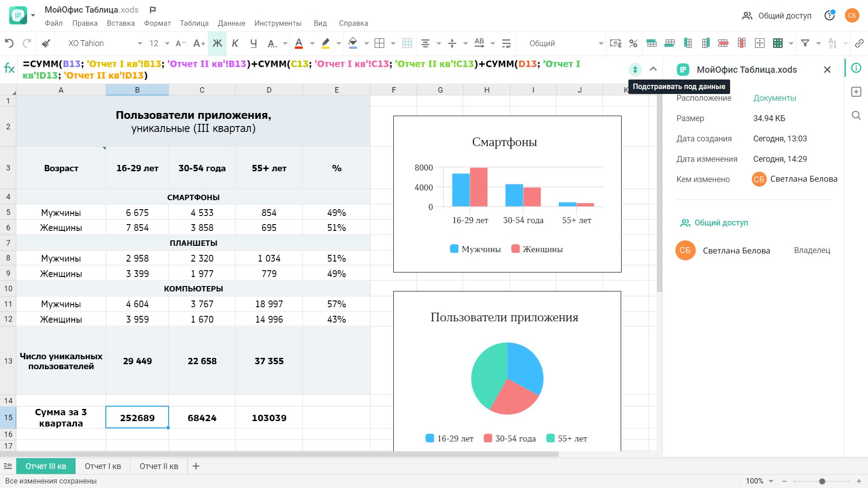Screen dimensions: 868x488
Task: Click the zoom slider handle
Action: click(822, 481)
